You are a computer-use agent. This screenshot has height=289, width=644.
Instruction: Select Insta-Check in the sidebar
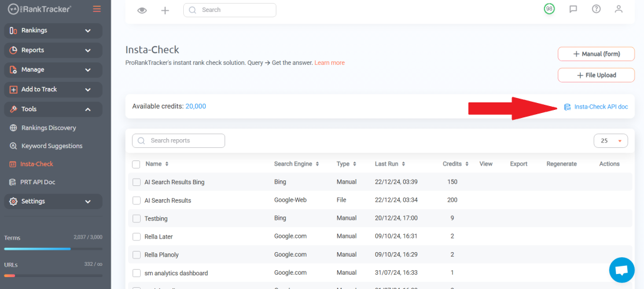pos(36,164)
